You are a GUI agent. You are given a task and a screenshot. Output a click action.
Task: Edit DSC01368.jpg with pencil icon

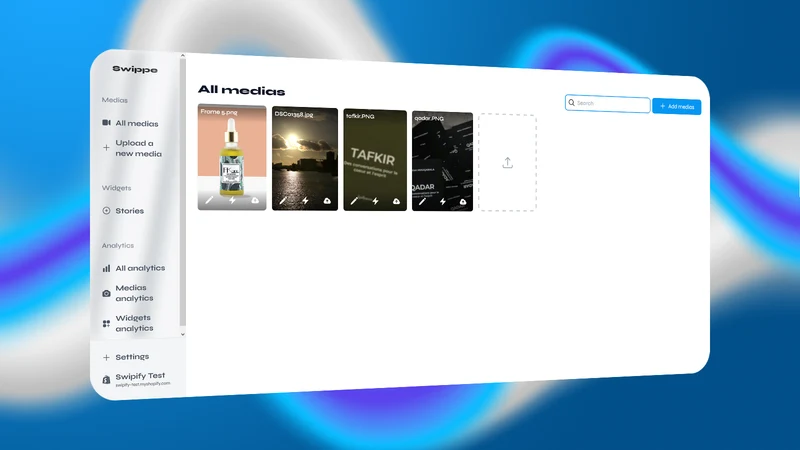pyautogui.click(x=283, y=201)
